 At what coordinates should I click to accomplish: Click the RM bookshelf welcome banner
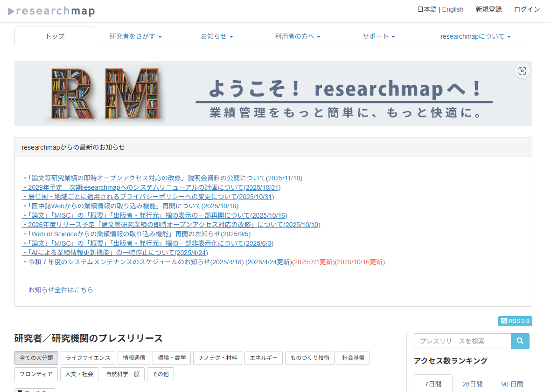click(x=273, y=94)
